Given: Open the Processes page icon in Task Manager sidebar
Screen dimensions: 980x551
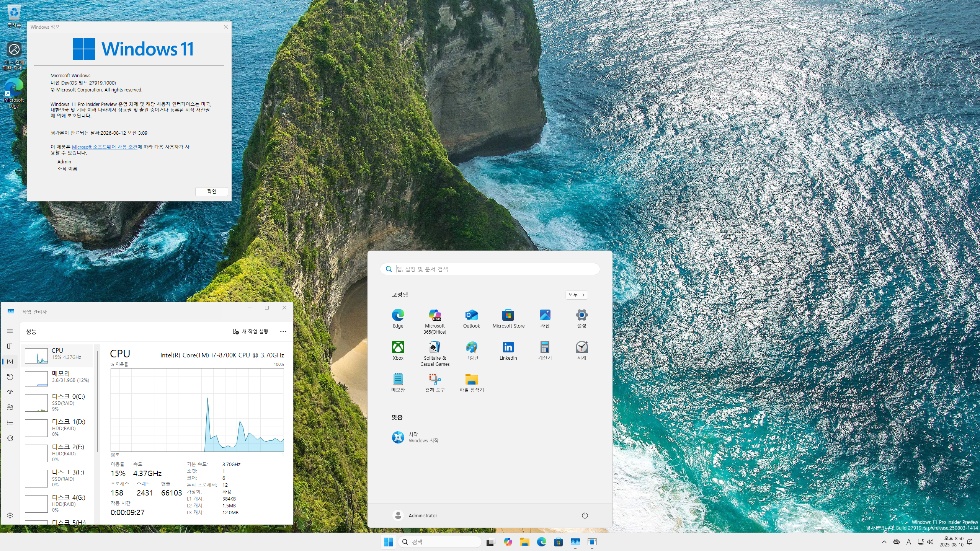Looking at the screenshot, I should pyautogui.click(x=10, y=346).
